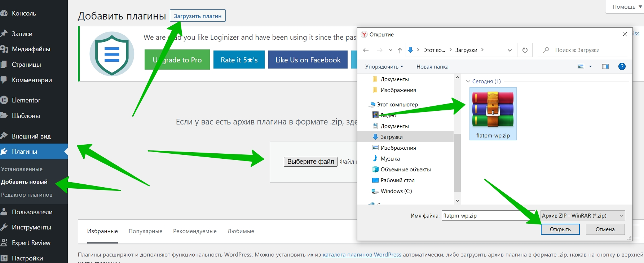Click inside the Имя файла input field
The width and height of the screenshot is (644, 263).
pos(488,216)
